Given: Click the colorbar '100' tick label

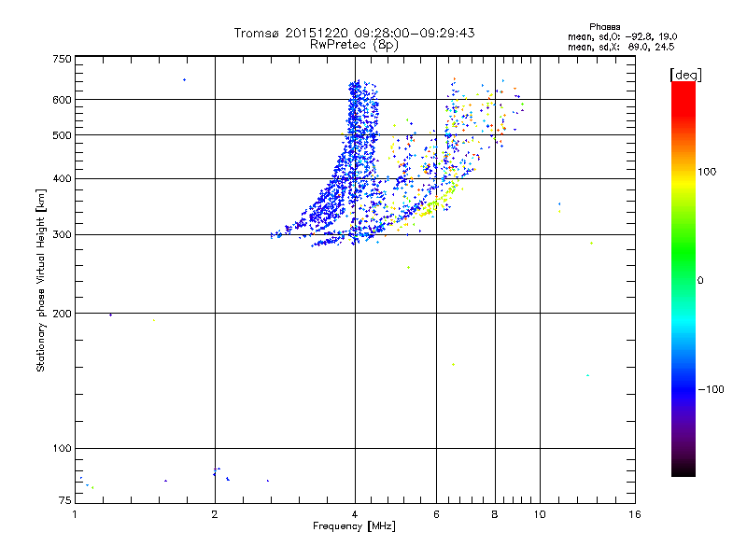Looking at the screenshot, I should 707,172.
